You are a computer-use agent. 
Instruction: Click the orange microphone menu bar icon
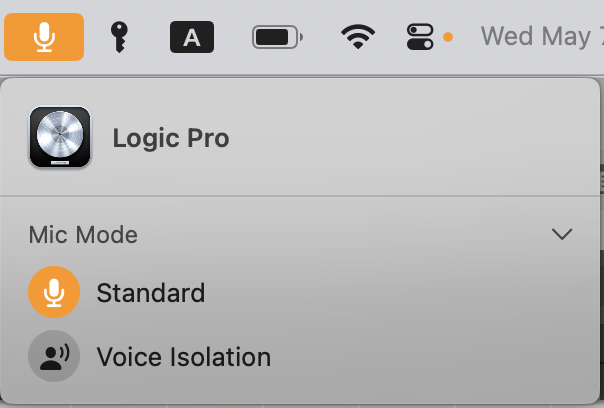coord(44,37)
